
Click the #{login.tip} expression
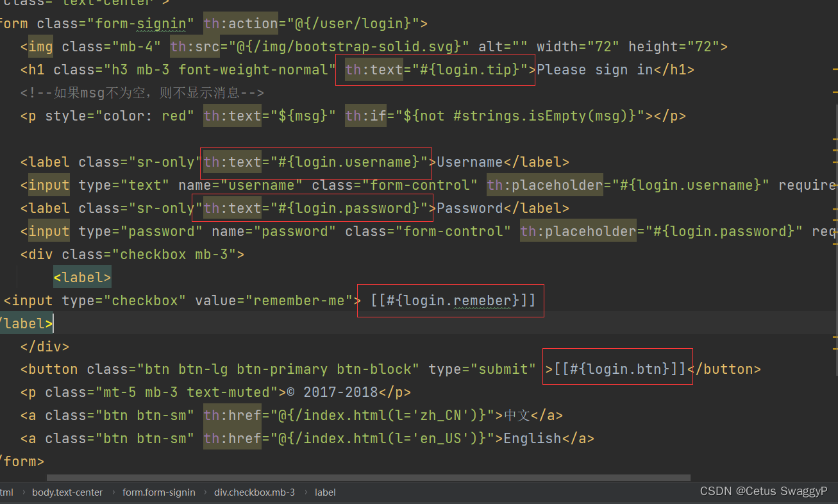click(469, 70)
